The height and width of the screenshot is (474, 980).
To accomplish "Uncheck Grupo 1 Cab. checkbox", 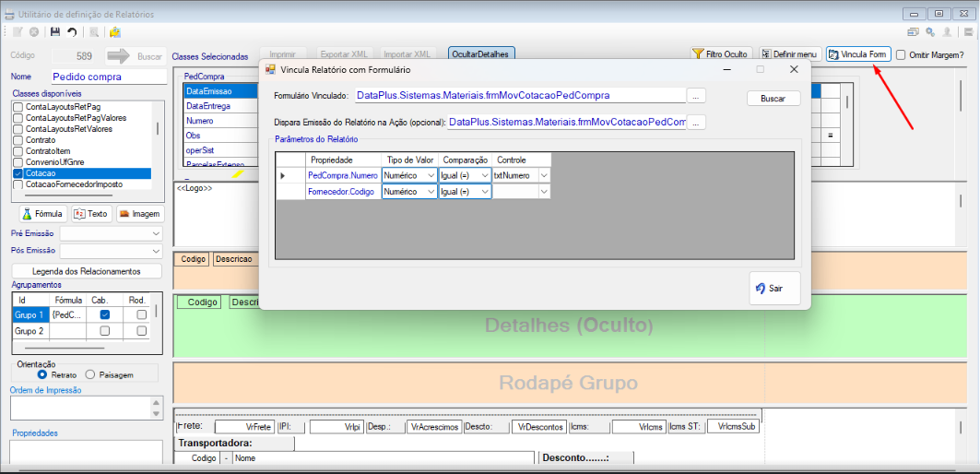I will (x=105, y=314).
